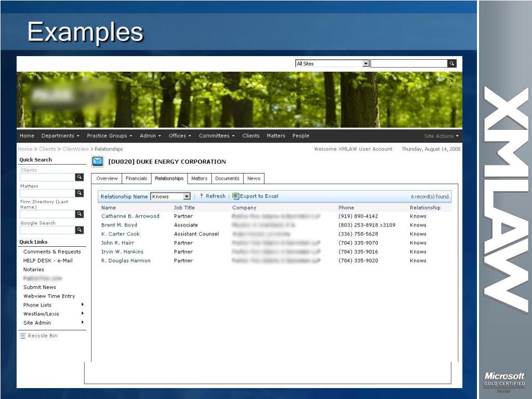This screenshot has height=399, width=532.
Task: Click the top site search text field
Action: click(409, 63)
